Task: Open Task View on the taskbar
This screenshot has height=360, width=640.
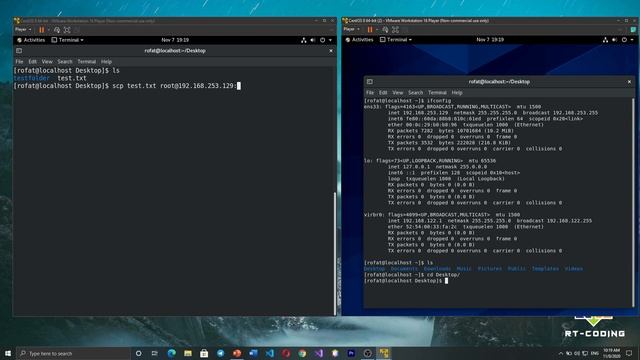Action: click(154, 353)
